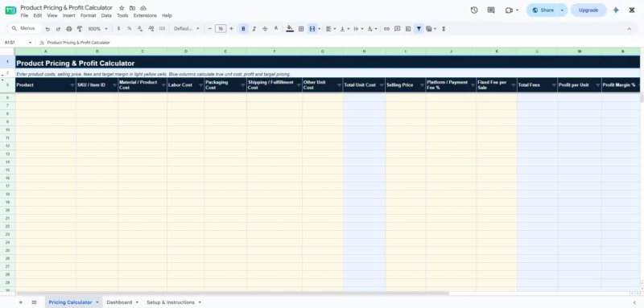Open filter on Labor Cost column
This screenshot has width=644, height=308.
pyautogui.click(x=200, y=85)
